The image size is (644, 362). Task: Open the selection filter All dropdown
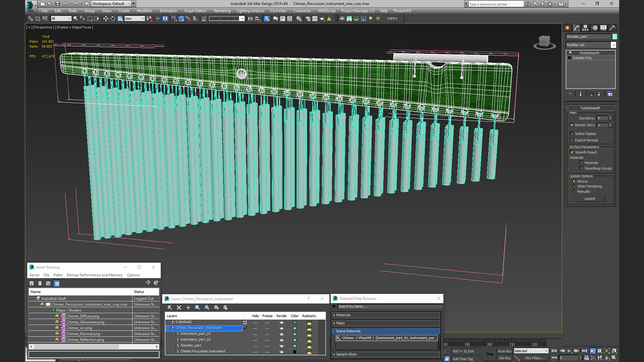pyautogui.click(x=61, y=19)
